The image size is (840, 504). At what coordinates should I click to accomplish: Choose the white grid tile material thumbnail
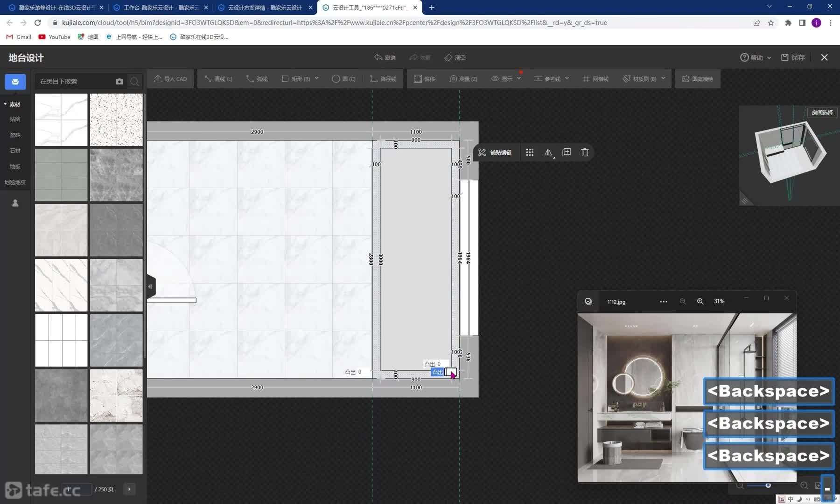point(61,340)
